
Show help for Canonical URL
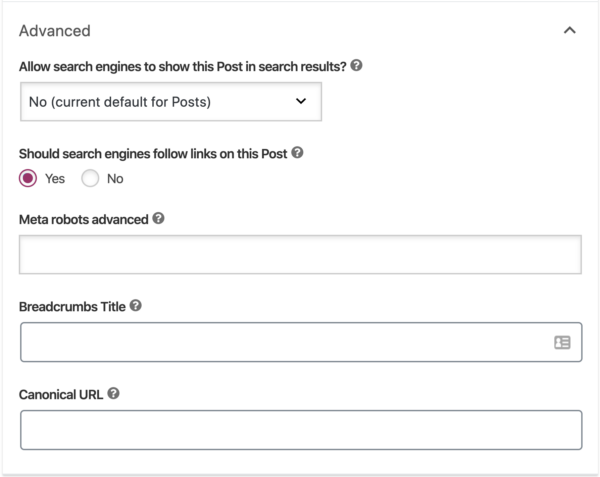[113, 393]
